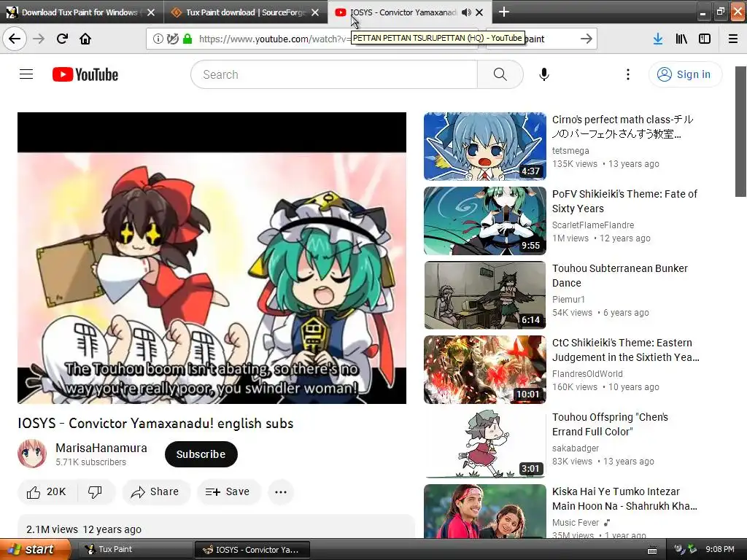Open the MarisaHanamura channel name link
The image size is (747, 560).
pos(101,448)
